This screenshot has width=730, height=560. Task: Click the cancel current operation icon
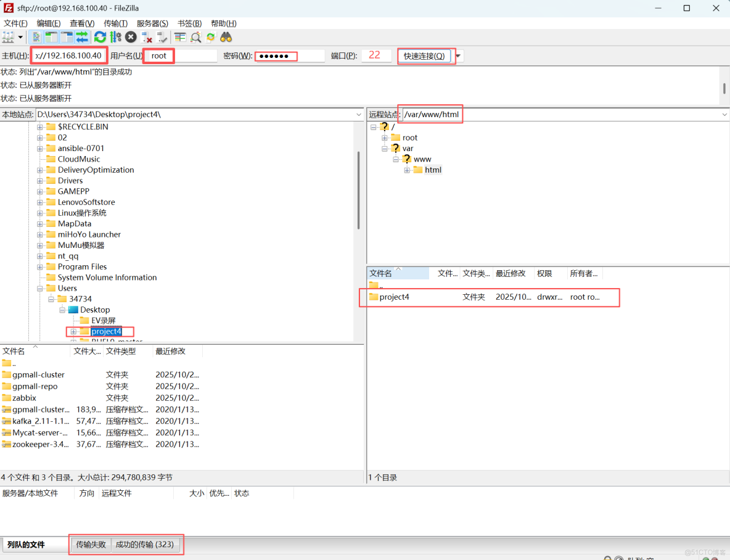(x=131, y=37)
